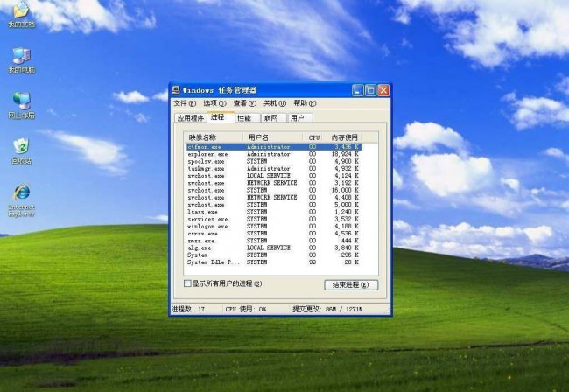Switch to the 联网 tab

(x=273, y=118)
